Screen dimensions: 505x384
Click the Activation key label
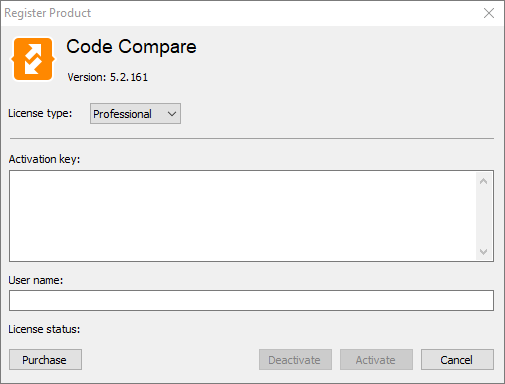pos(44,159)
